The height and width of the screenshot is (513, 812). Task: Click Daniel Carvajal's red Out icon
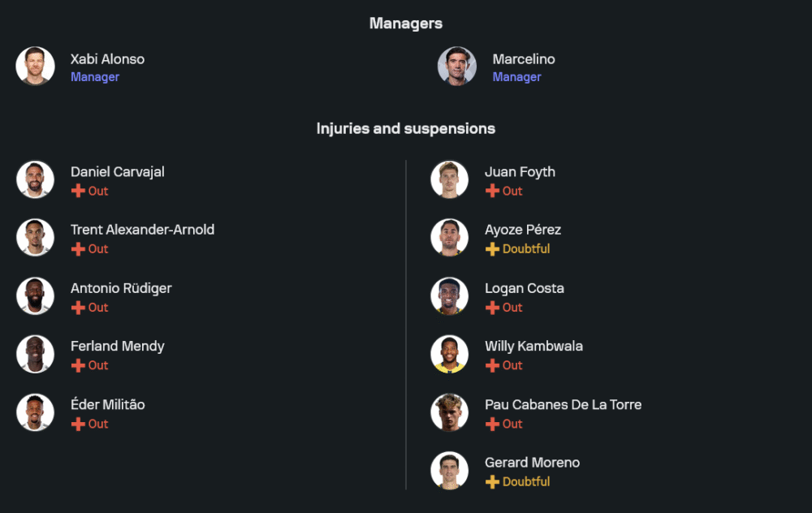78,192
